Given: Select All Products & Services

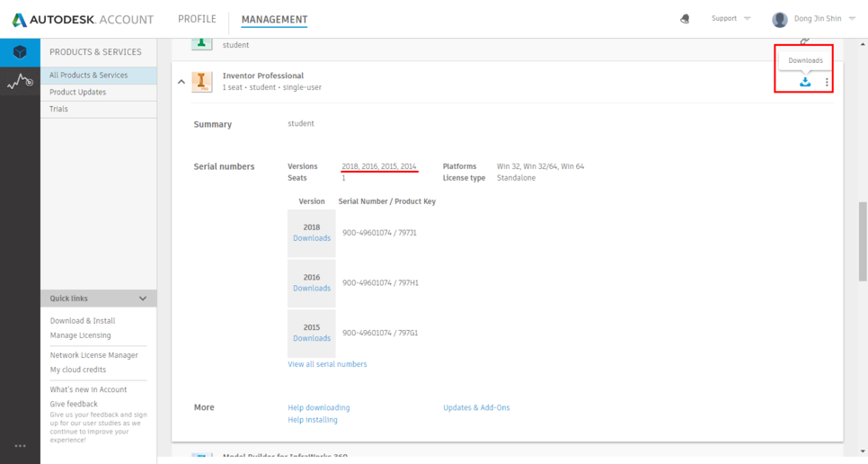Looking at the screenshot, I should point(99,76).
